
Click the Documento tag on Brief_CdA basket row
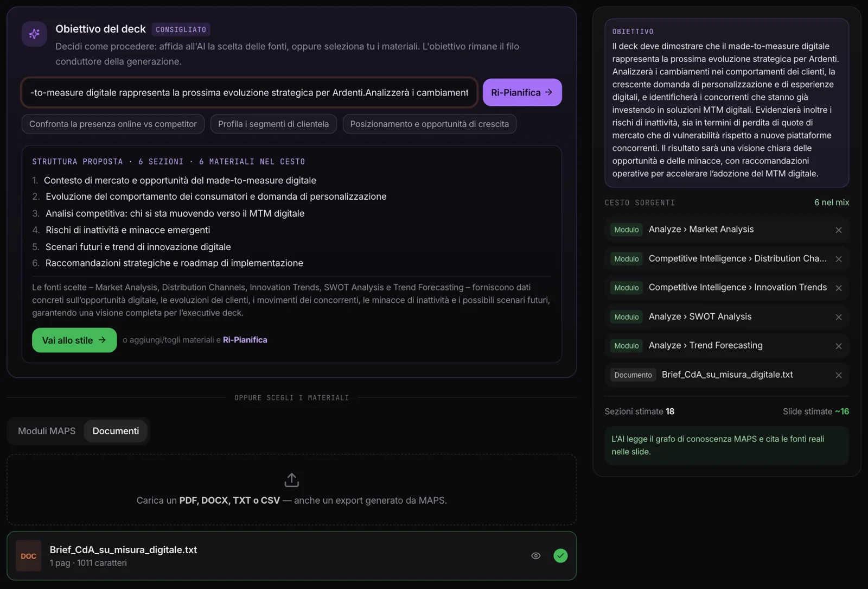(633, 375)
